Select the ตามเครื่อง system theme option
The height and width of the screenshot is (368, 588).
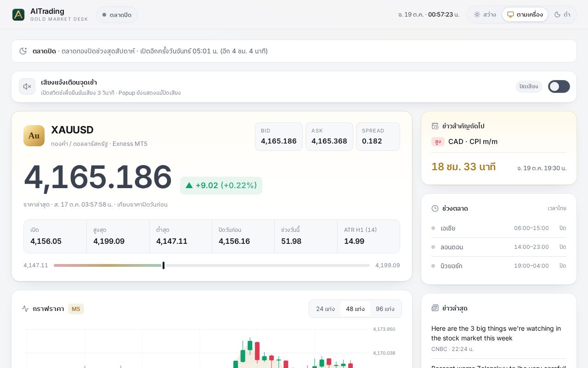pyautogui.click(x=525, y=15)
